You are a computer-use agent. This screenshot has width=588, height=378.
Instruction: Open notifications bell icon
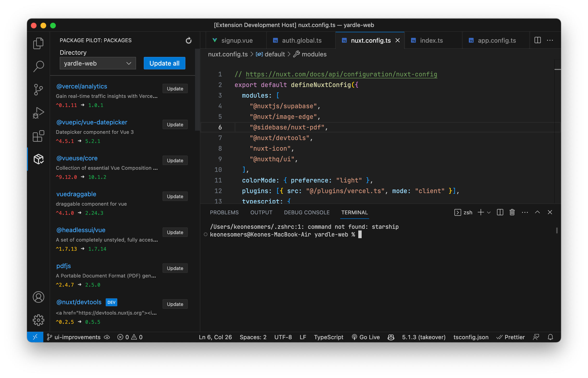point(550,337)
